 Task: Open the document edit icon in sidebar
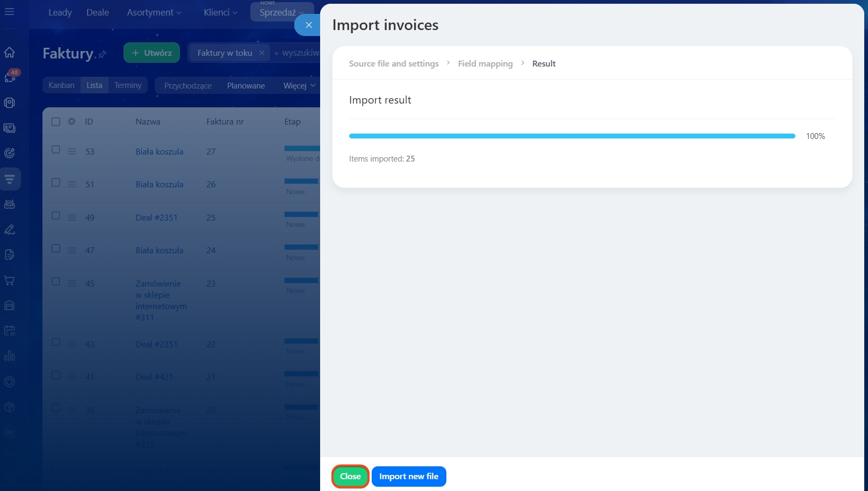(10, 255)
